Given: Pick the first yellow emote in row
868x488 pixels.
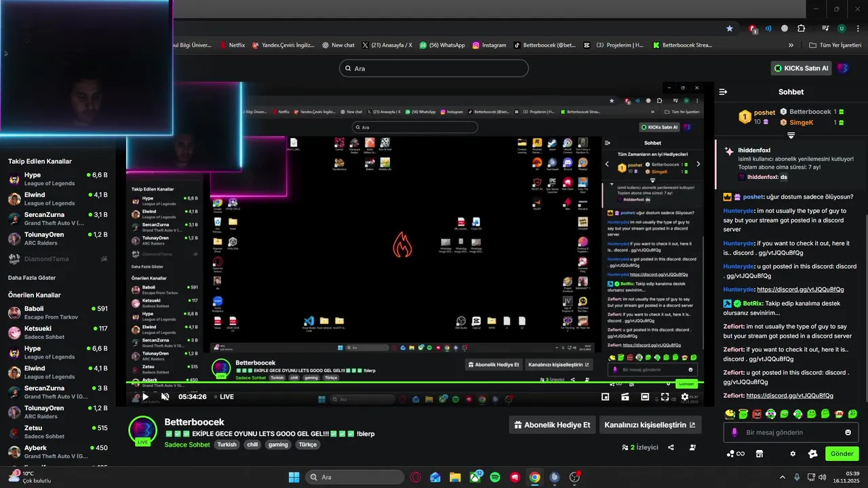Looking at the screenshot, I should pyautogui.click(x=730, y=413).
